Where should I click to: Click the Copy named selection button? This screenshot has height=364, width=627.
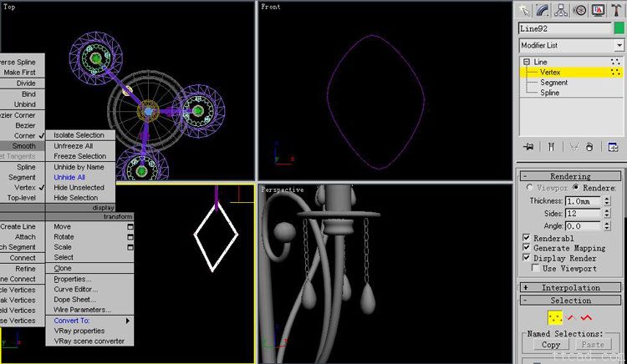pyautogui.click(x=551, y=344)
